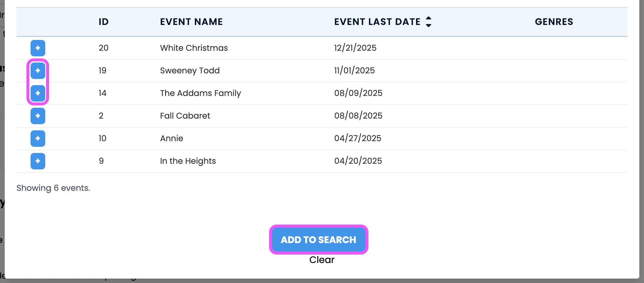Add Sweeney Todd using its plus icon
This screenshot has width=644, height=283.
(38, 71)
